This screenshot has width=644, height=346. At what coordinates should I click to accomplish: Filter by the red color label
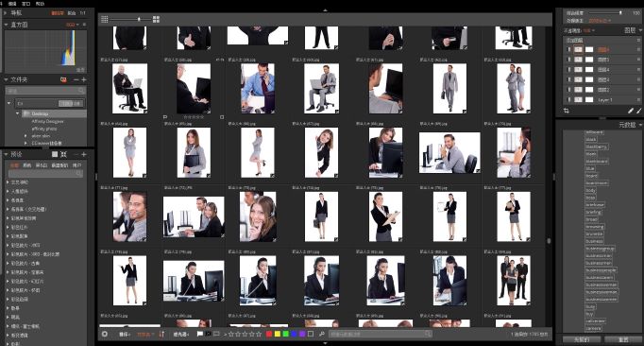click(x=269, y=334)
